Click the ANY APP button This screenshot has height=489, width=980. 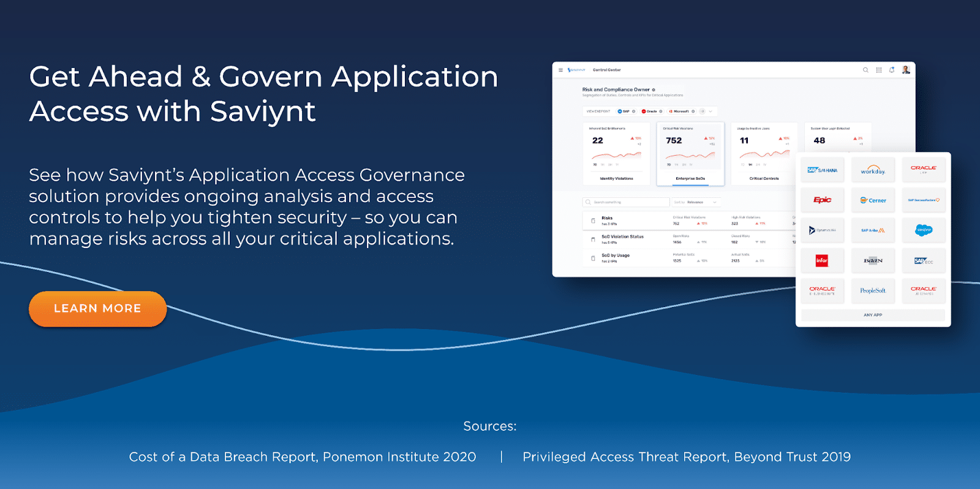(x=873, y=315)
